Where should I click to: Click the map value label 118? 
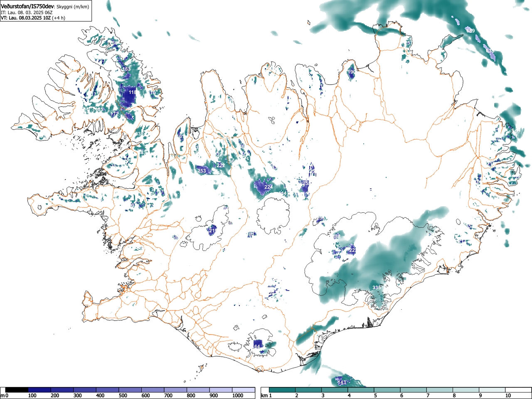[133, 92]
